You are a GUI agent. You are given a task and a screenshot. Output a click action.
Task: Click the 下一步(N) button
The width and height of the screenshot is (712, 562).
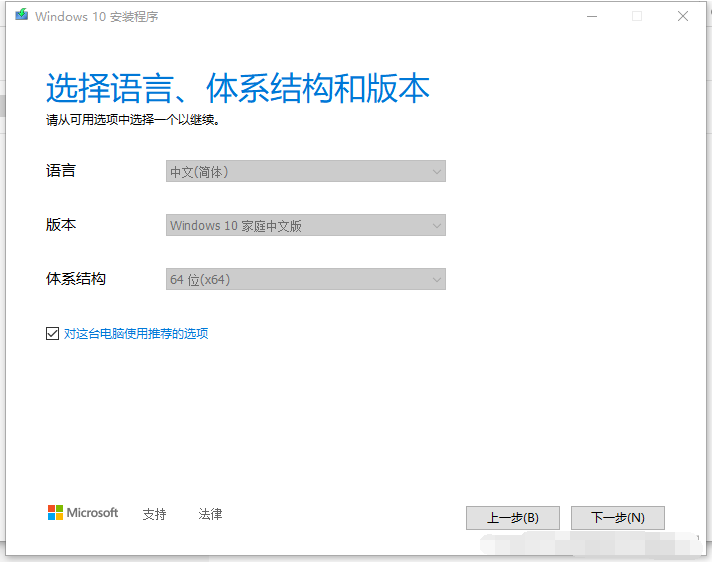pos(618,518)
